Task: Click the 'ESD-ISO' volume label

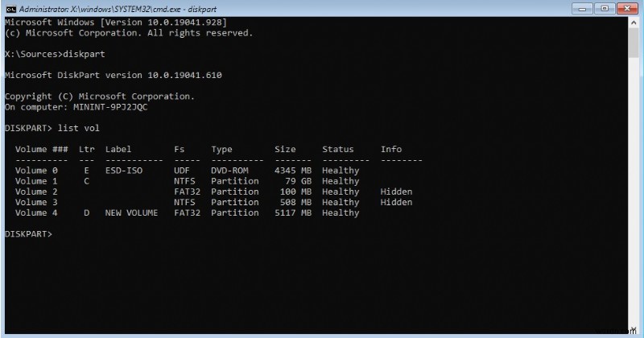Action: click(124, 171)
